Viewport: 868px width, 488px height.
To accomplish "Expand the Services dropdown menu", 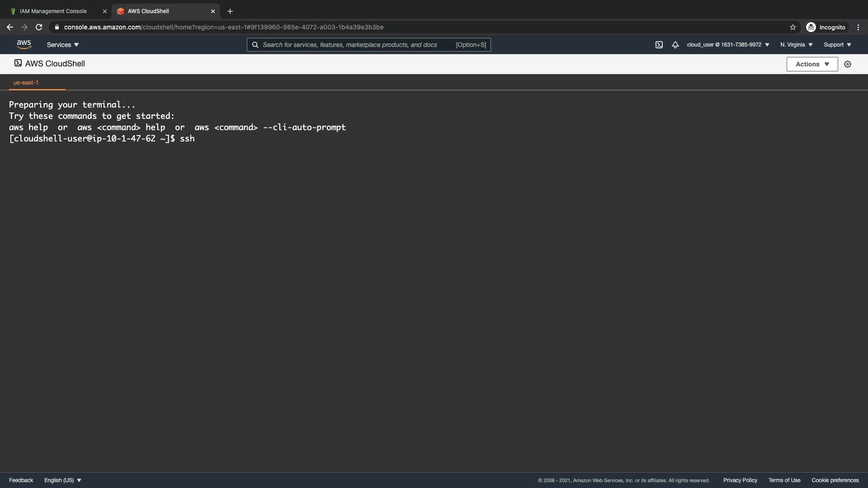I will click(x=63, y=45).
